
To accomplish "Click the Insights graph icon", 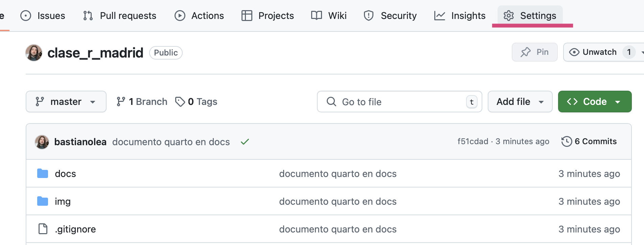I will 440,16.
